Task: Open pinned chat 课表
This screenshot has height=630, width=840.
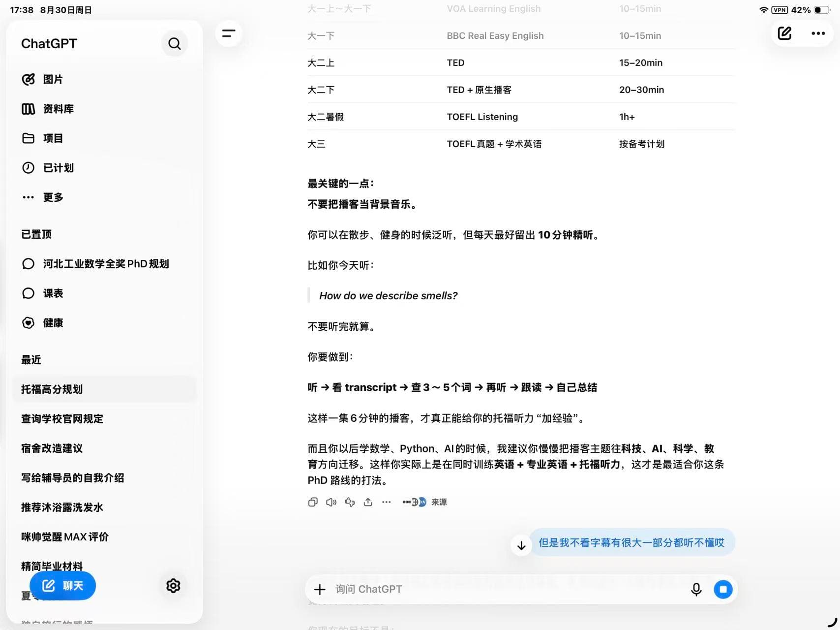Action: pyautogui.click(x=42, y=293)
